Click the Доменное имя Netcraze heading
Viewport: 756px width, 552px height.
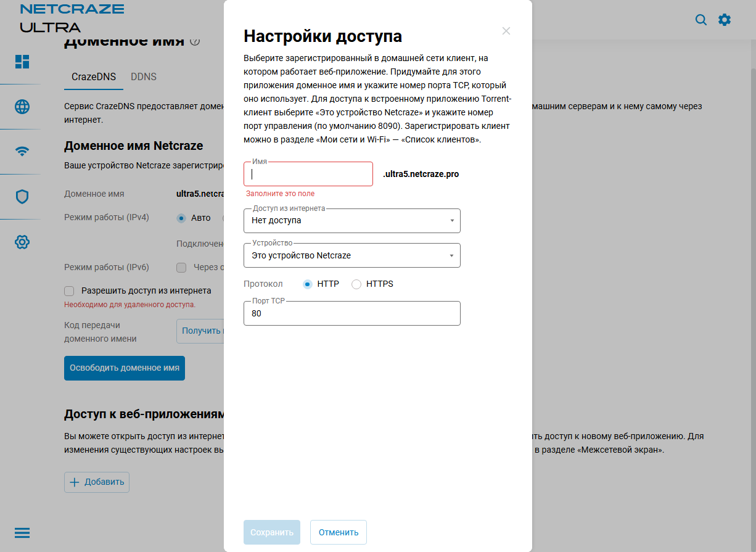134,146
